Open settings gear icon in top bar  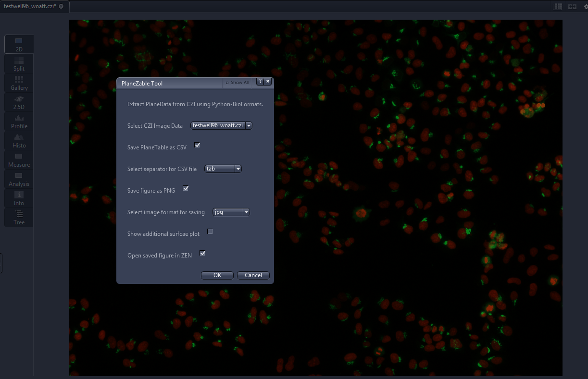tap(585, 6)
